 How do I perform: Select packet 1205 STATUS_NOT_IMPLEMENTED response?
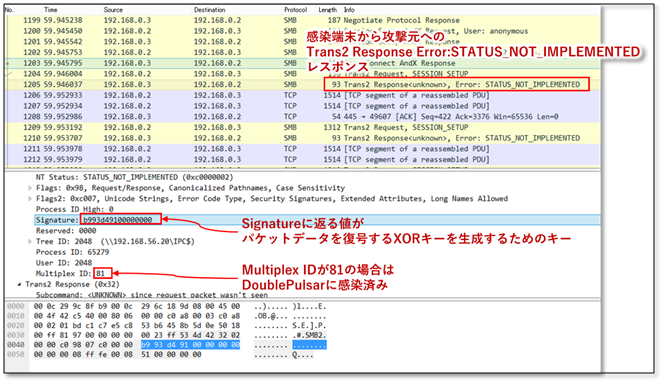[x=302, y=85]
